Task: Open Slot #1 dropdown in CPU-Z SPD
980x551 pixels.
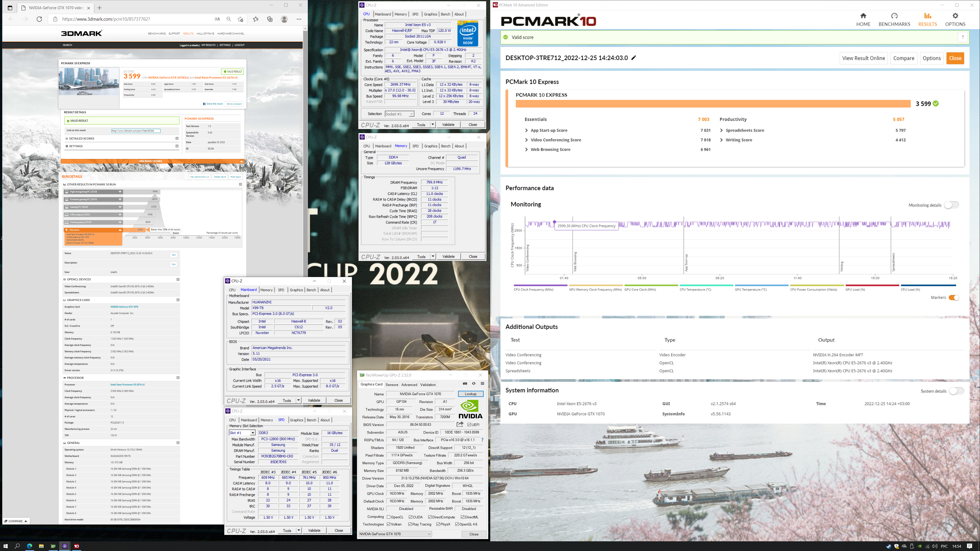Action: coord(242,433)
